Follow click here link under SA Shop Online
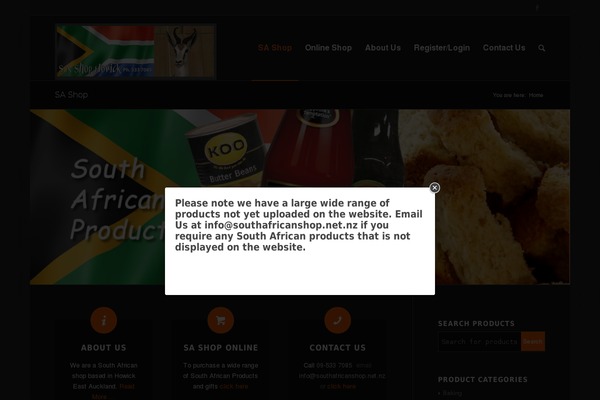 pos(234,386)
